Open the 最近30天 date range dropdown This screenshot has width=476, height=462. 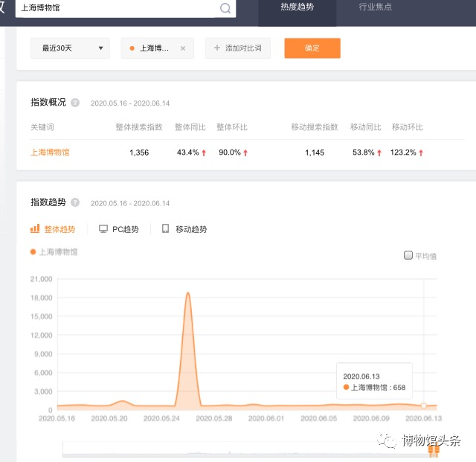click(70, 48)
